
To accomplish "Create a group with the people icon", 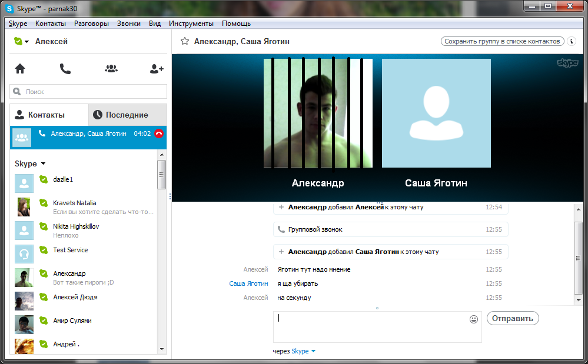I will (111, 69).
